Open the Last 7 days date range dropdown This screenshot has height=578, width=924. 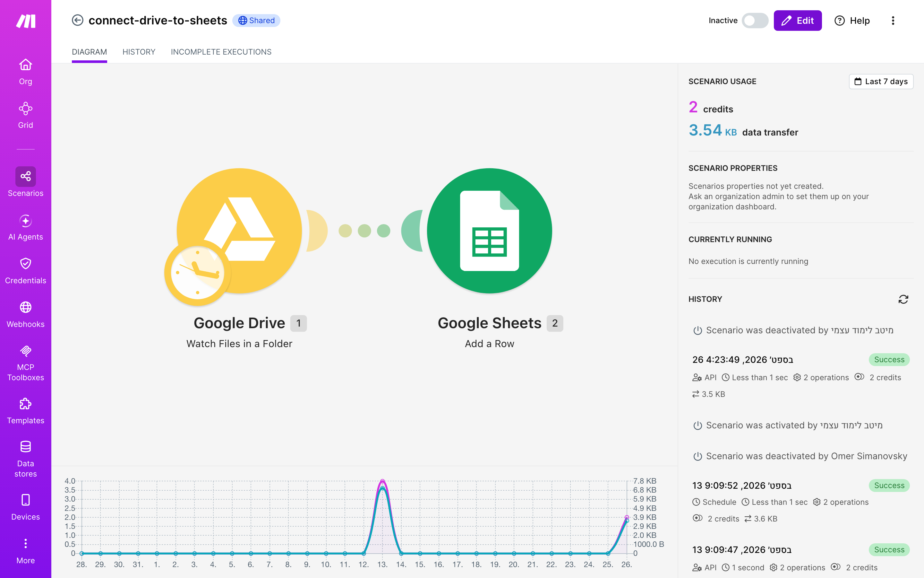[x=881, y=82]
